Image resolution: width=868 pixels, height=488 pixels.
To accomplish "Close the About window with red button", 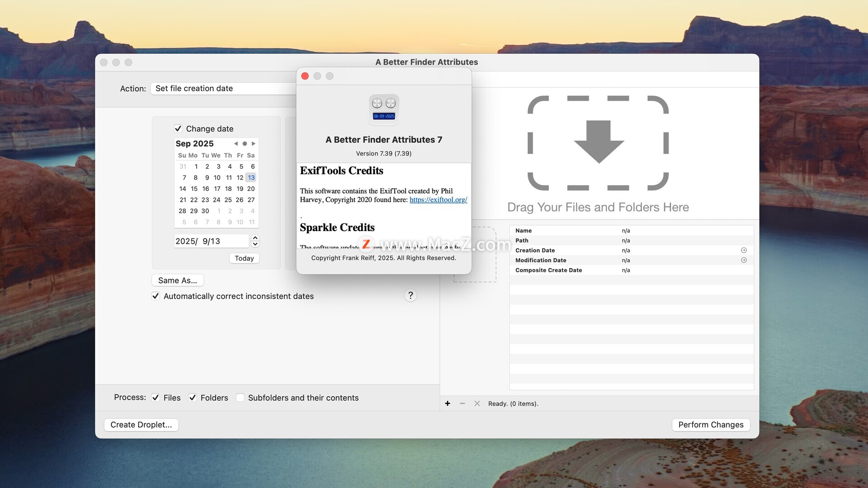I will (305, 76).
